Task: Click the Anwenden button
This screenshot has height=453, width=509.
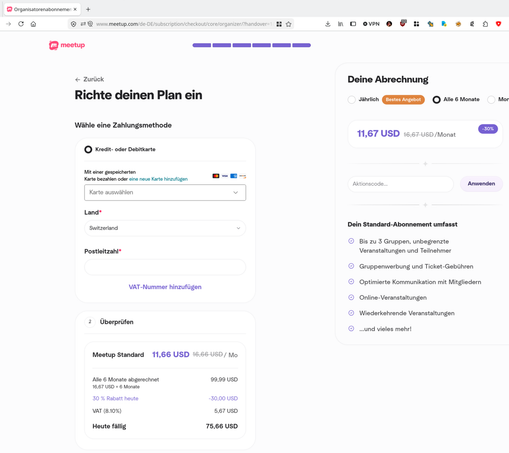Action: 481,184
